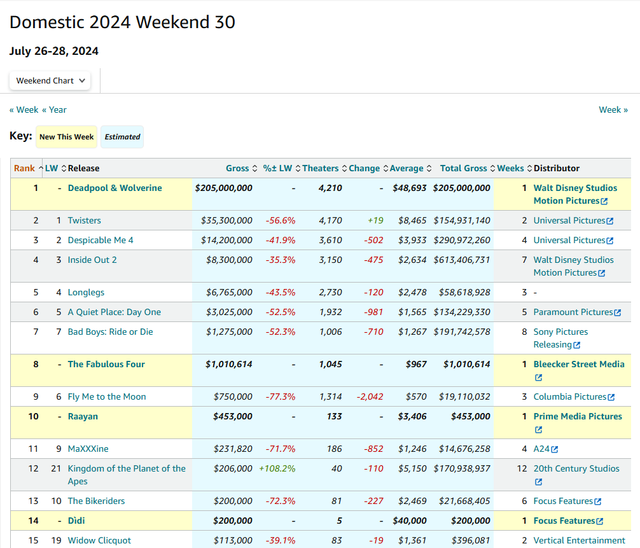Go to the previous year link
The width and height of the screenshot is (640, 548).
57,110
